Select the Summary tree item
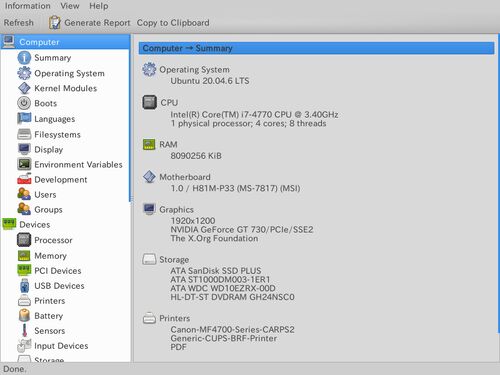Viewport: 500px width, 375px height. 53,58
